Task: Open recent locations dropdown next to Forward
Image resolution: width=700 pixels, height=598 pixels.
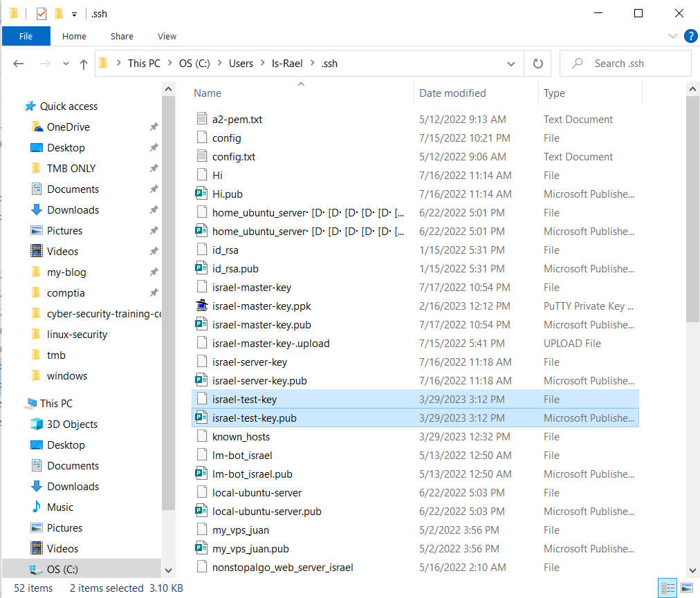Action: (x=66, y=64)
